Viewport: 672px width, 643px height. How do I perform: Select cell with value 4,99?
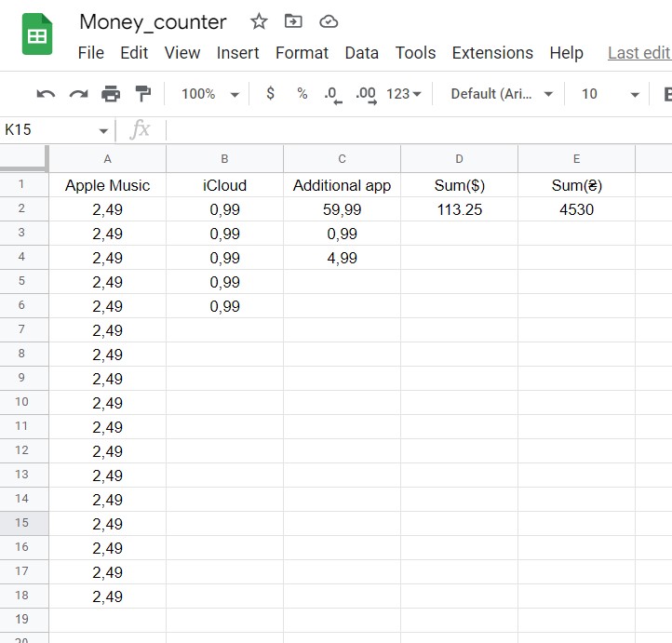[342, 258]
